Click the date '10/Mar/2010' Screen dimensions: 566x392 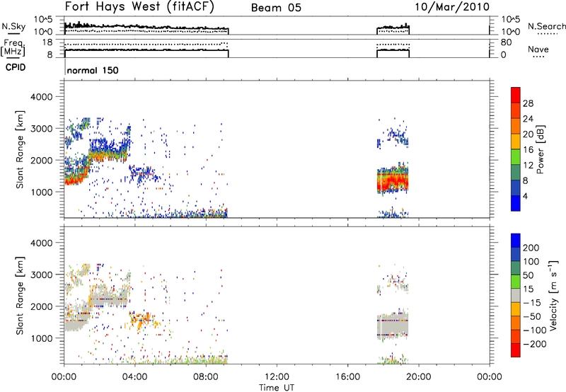(x=452, y=7)
